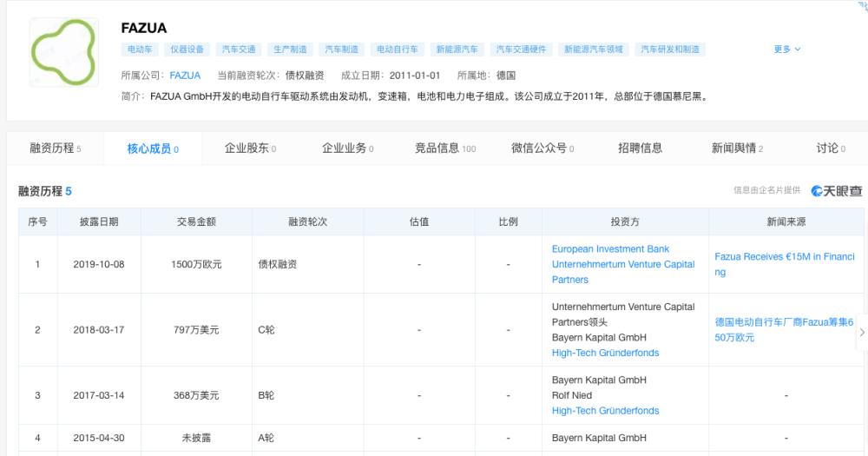Select the 电动自行车 tag
This screenshot has width=868, height=456.
tap(397, 50)
